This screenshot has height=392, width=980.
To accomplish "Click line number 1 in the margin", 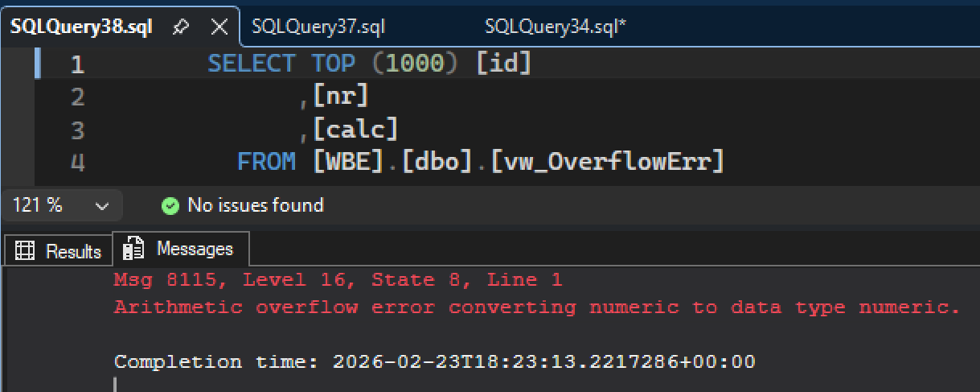I will click(76, 64).
